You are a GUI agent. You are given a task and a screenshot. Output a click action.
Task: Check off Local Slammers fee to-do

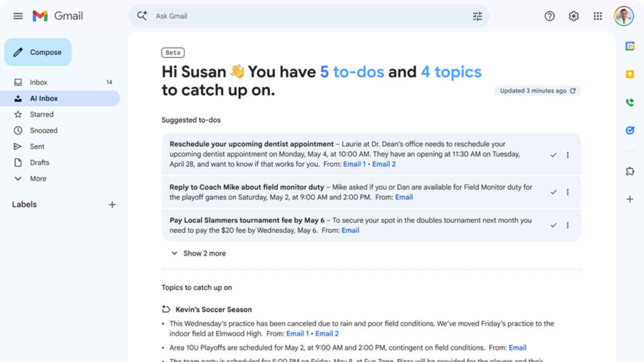tap(553, 225)
